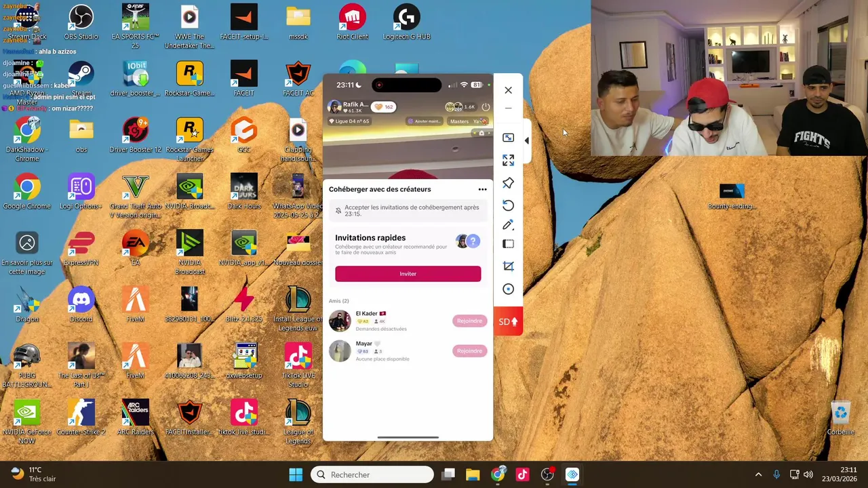The image size is (868, 488).
Task: Click the red SD quality upgrade button
Action: [508, 322]
